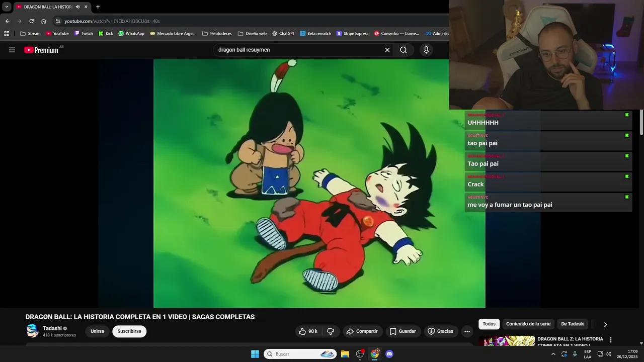Click the address bar URL

[112, 21]
